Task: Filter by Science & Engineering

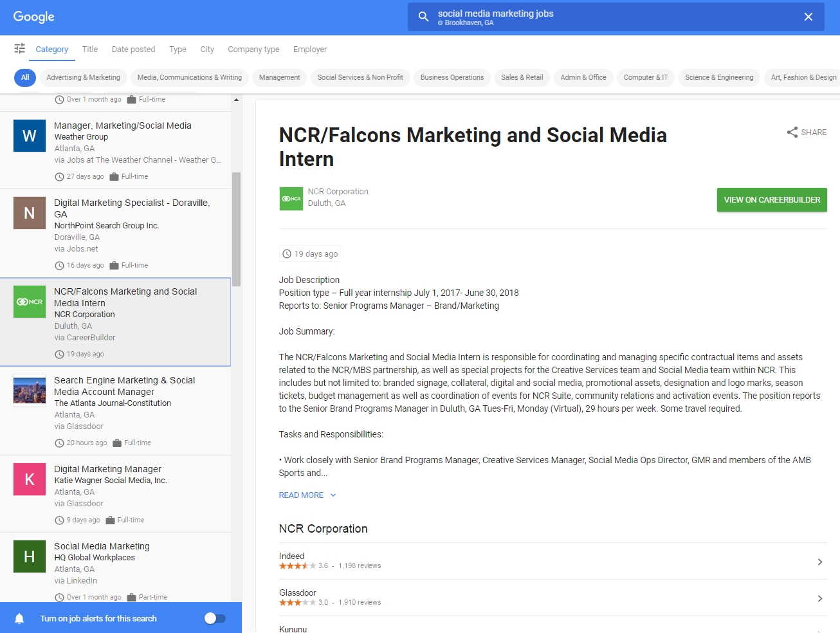Action: pyautogui.click(x=719, y=77)
